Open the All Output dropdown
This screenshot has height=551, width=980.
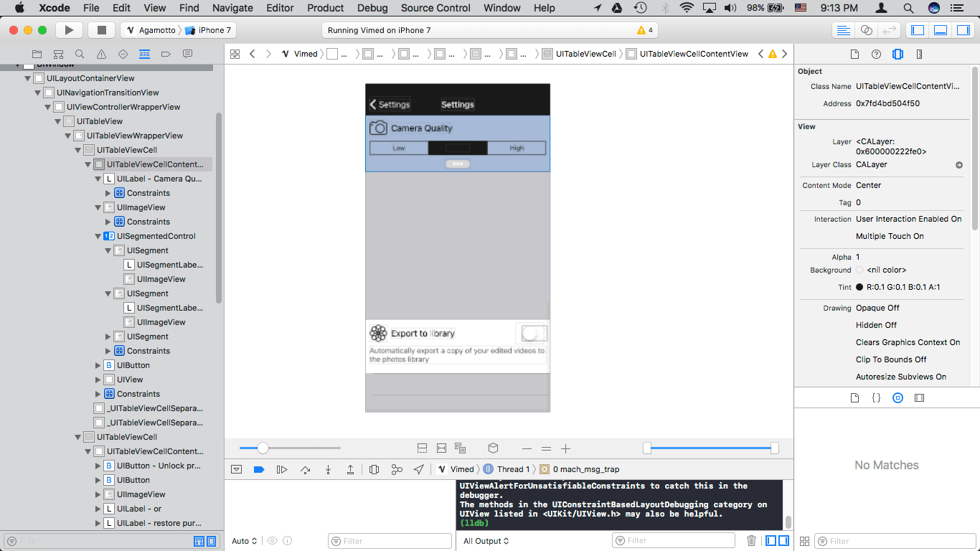point(486,541)
